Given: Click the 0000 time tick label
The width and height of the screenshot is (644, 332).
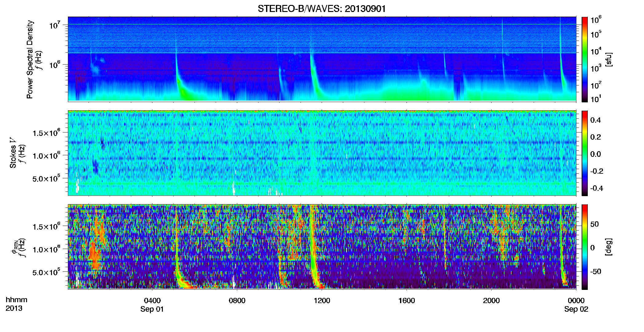Looking at the screenshot, I should click(x=576, y=300).
